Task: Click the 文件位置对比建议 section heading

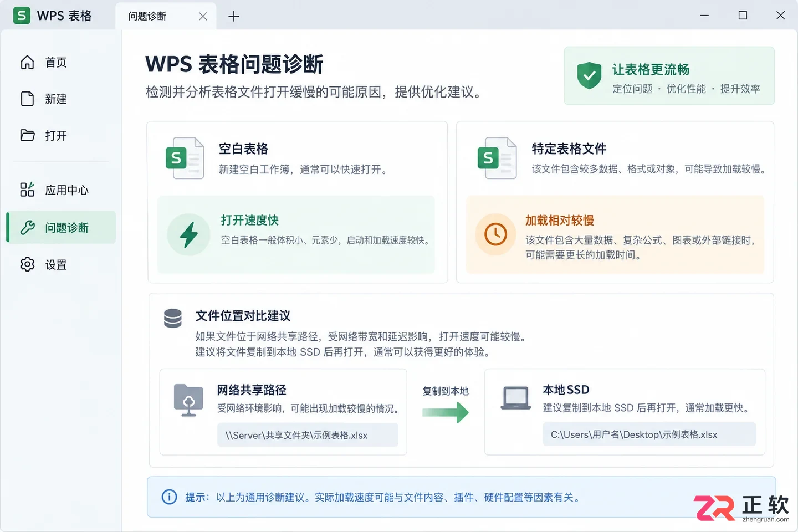Action: tap(243, 316)
